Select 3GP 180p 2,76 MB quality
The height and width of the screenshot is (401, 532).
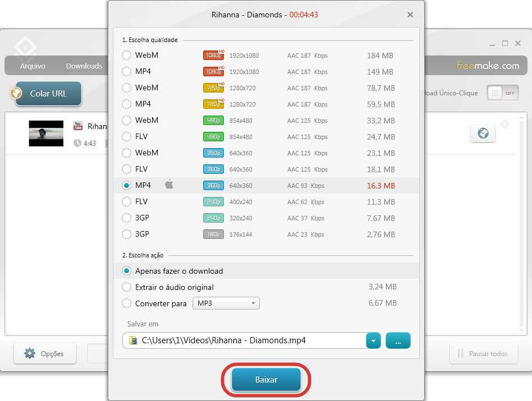pyautogui.click(x=127, y=234)
